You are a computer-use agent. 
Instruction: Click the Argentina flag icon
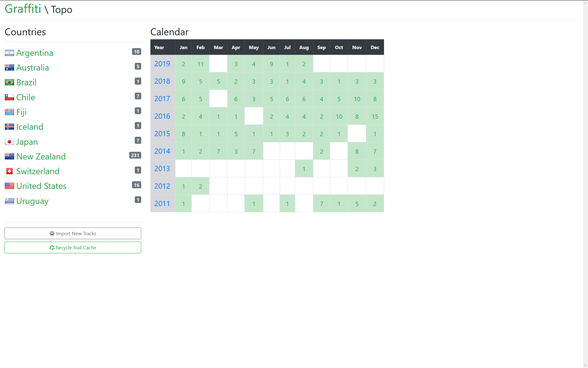click(x=9, y=53)
